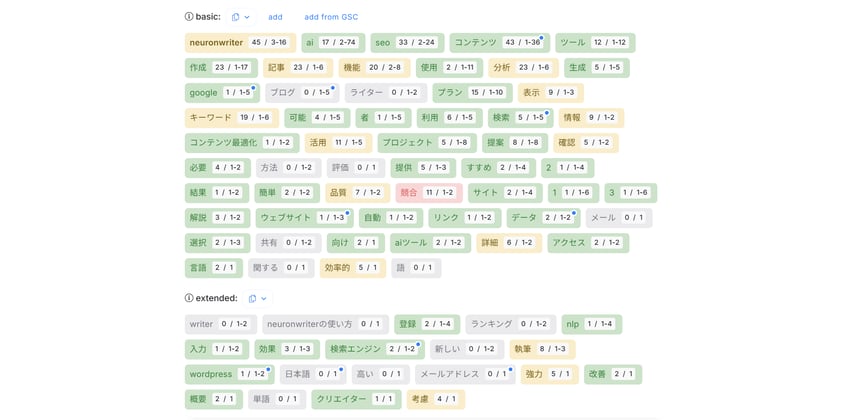The width and height of the screenshot is (844, 420).
Task: Click the 結果 keyword chip
Action: [217, 193]
